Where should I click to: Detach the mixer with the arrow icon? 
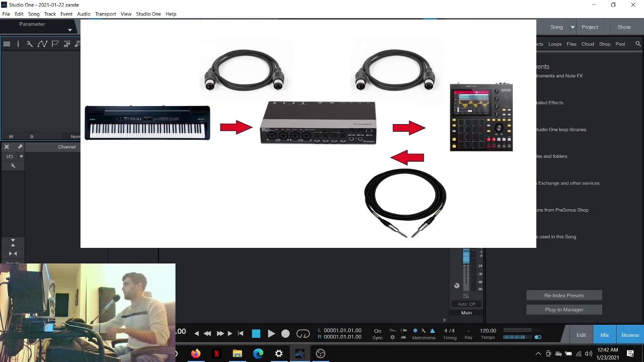tap(20, 147)
